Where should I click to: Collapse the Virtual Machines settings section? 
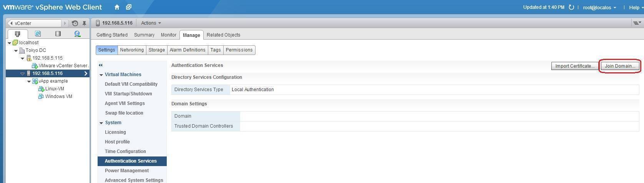(101, 75)
